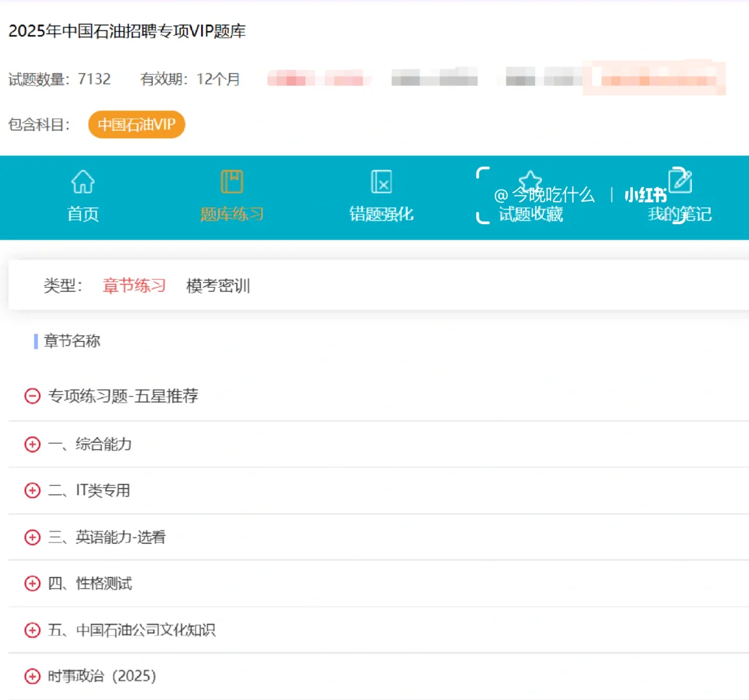Click the 类型 label
The image size is (749, 700).
click(x=63, y=286)
